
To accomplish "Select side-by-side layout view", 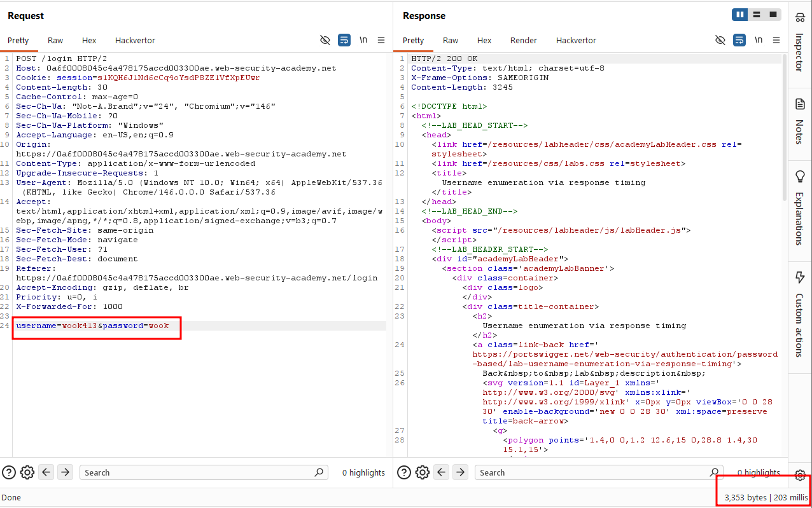I will 740,15.
